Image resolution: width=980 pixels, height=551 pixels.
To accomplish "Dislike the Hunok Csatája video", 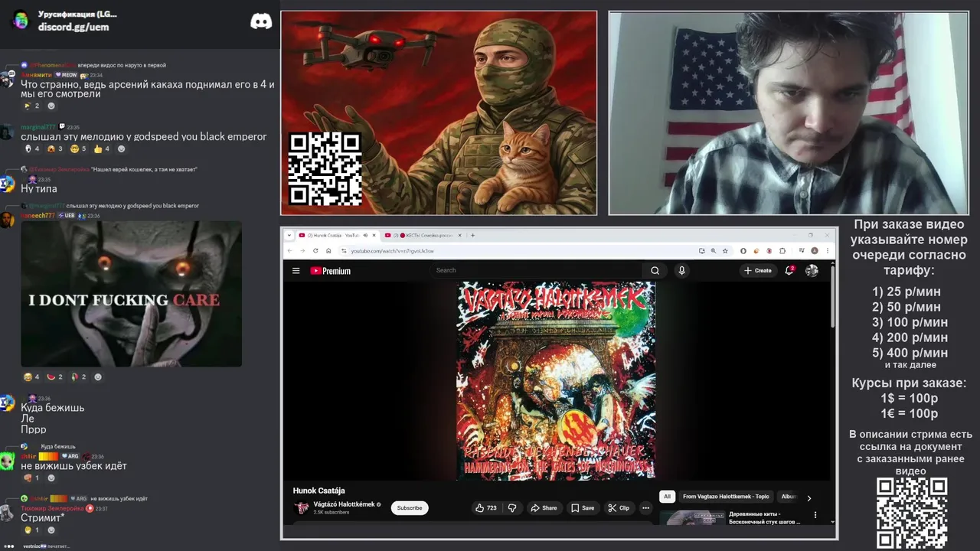I will click(512, 507).
